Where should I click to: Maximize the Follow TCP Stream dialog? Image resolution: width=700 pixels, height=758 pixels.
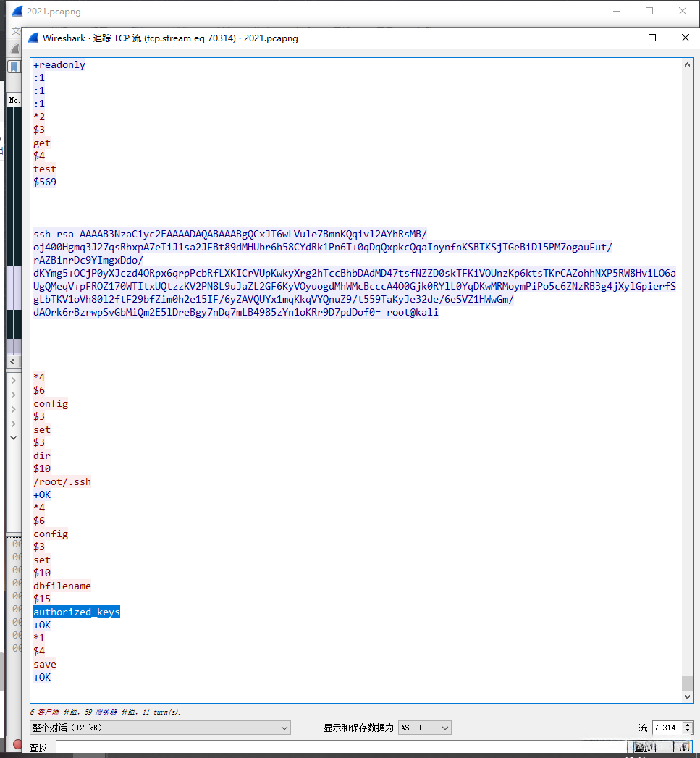(x=652, y=38)
